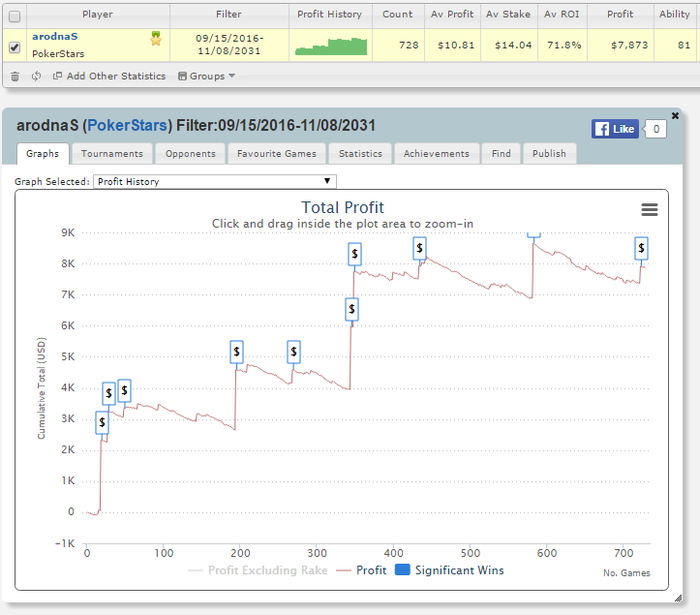This screenshot has height=615, width=700.
Task: Click the refresh arrows icon
Action: click(36, 76)
